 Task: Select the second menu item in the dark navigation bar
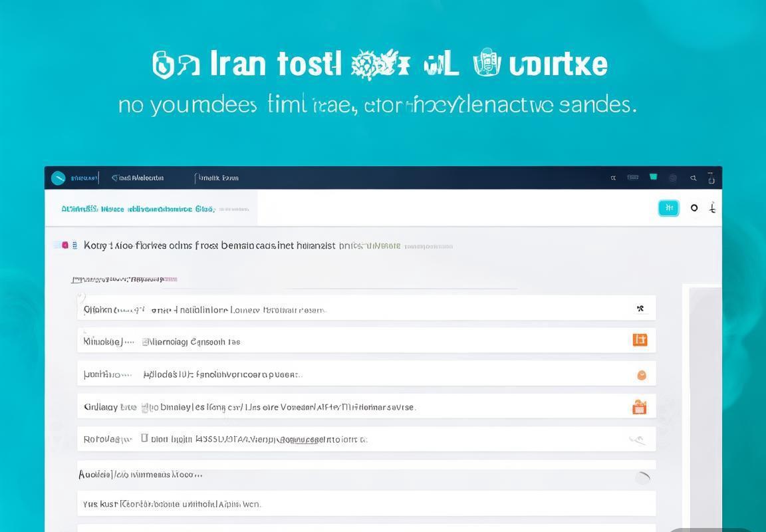(138, 178)
